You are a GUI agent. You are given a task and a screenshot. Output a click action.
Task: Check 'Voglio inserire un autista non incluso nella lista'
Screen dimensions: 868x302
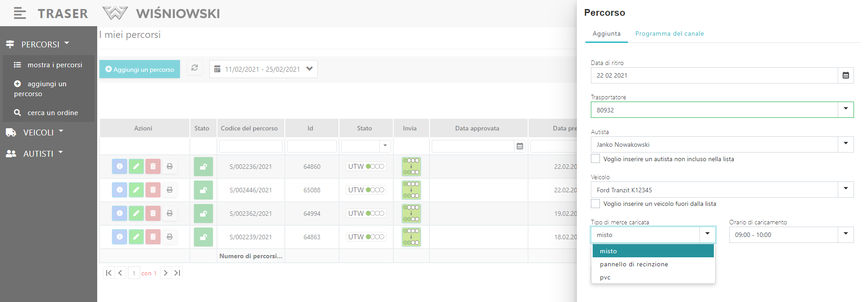[x=595, y=159]
